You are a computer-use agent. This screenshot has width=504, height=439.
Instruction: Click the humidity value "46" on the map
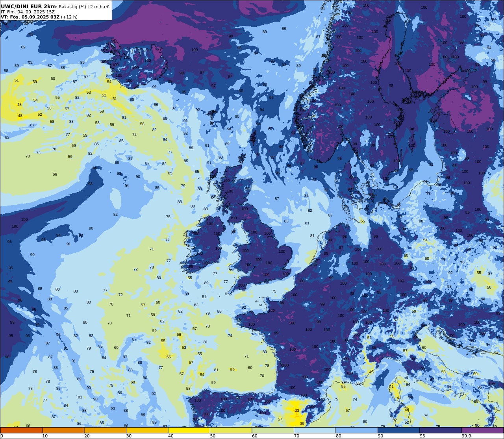click(371, 372)
